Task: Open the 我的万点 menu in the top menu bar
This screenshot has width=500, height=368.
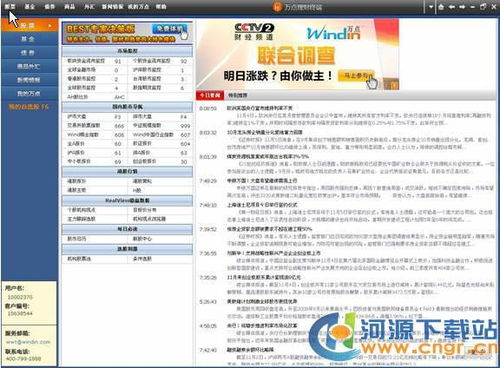Action: (138, 7)
